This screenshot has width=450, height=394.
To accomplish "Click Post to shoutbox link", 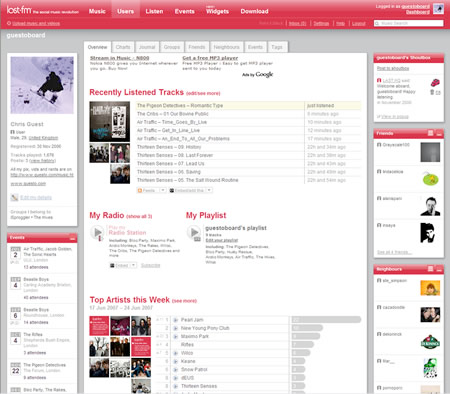I will (393, 68).
